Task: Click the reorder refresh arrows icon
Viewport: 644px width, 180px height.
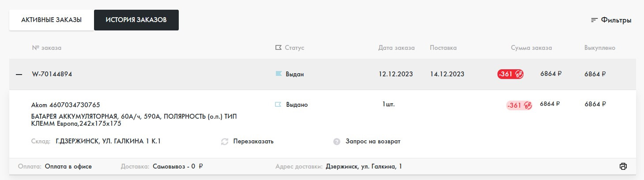Action: (x=225, y=142)
